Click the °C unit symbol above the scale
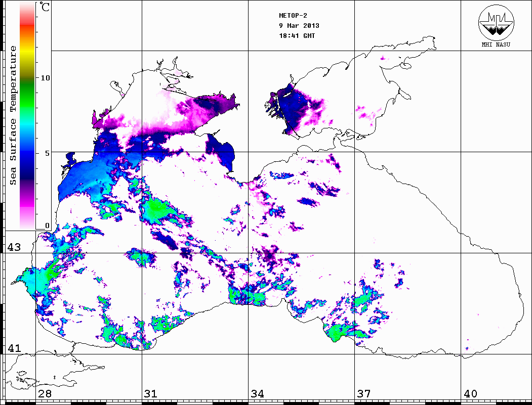Viewport: 532px width, 405px height. coord(45,9)
